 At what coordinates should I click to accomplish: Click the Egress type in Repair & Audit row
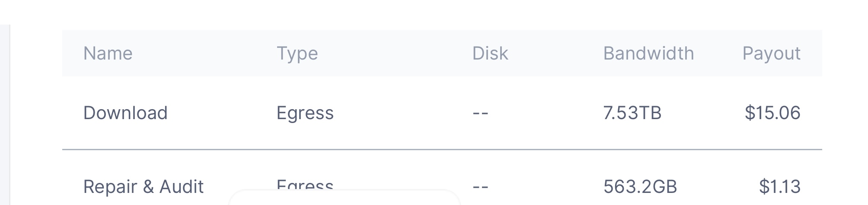tap(305, 186)
